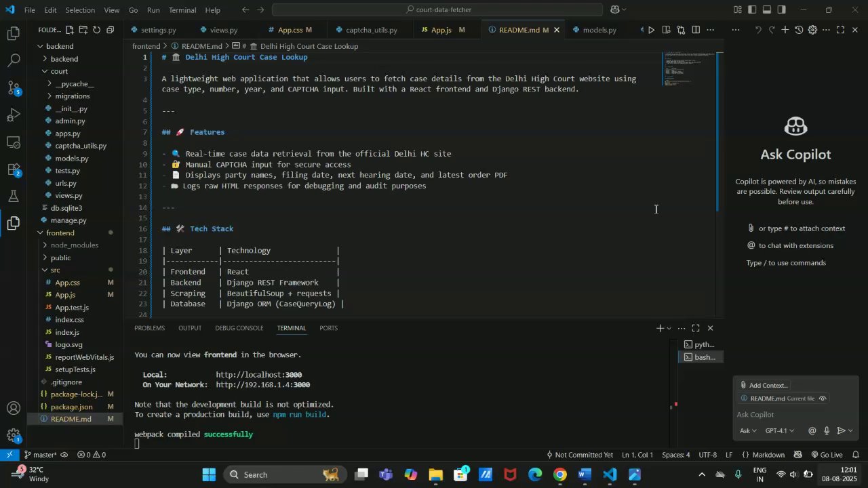
Task: Open the Manage gear in activity bar
Action: (x=13, y=435)
